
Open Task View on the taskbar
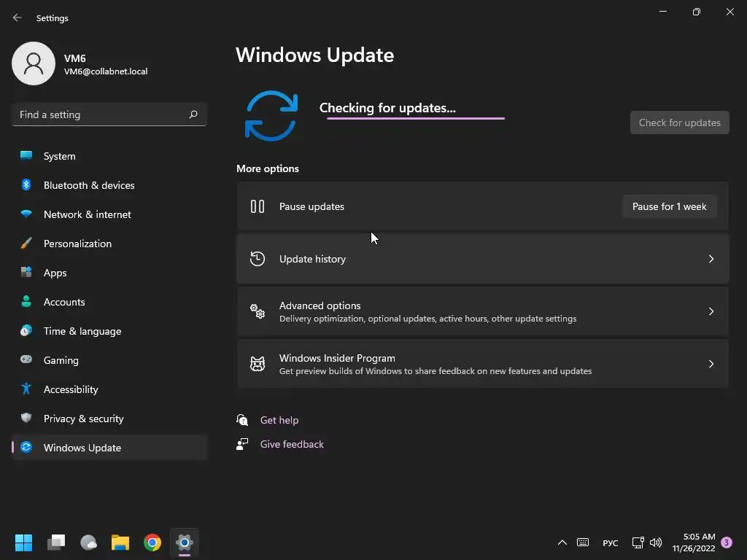point(56,542)
